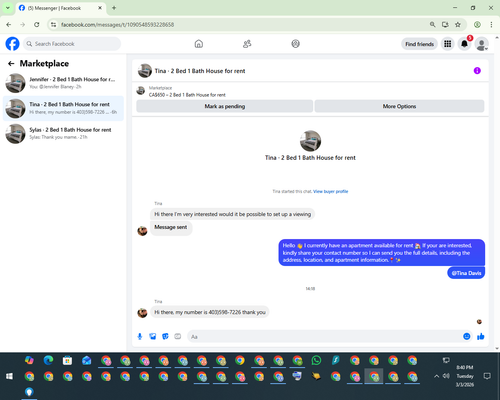Click the large listing photo in chat center
The height and width of the screenshot is (400, 500).
[310, 141]
